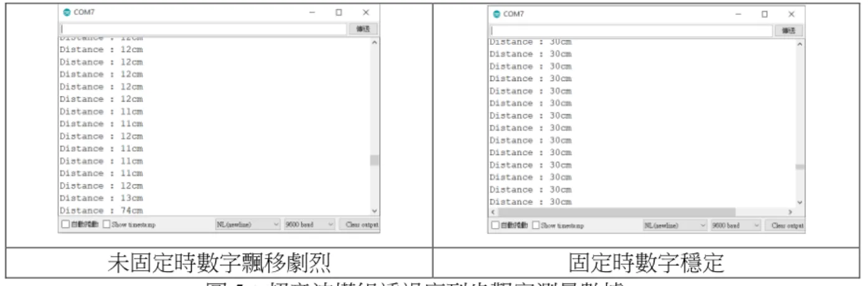
Task: Click the scroll-right arrow in the 30cm-readings window
Action: click(791, 212)
